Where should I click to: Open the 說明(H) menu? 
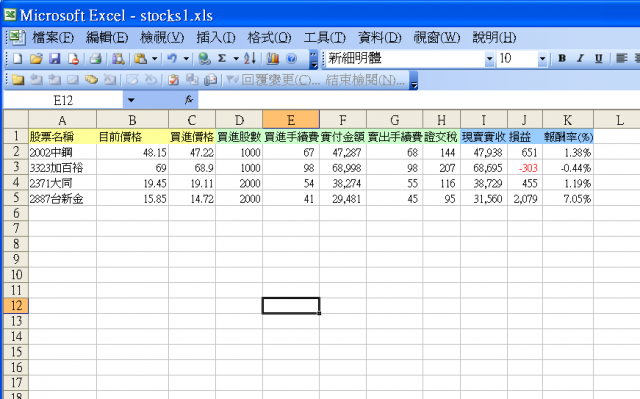pos(494,38)
